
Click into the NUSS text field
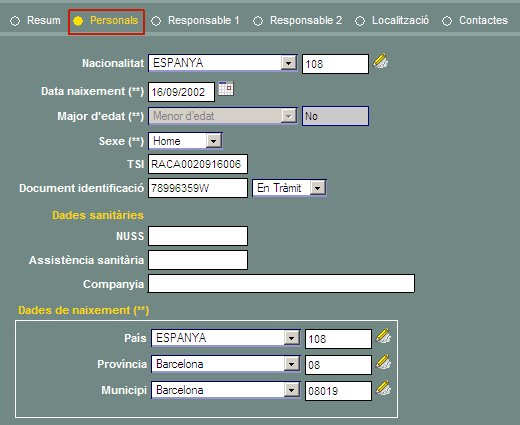tap(198, 236)
